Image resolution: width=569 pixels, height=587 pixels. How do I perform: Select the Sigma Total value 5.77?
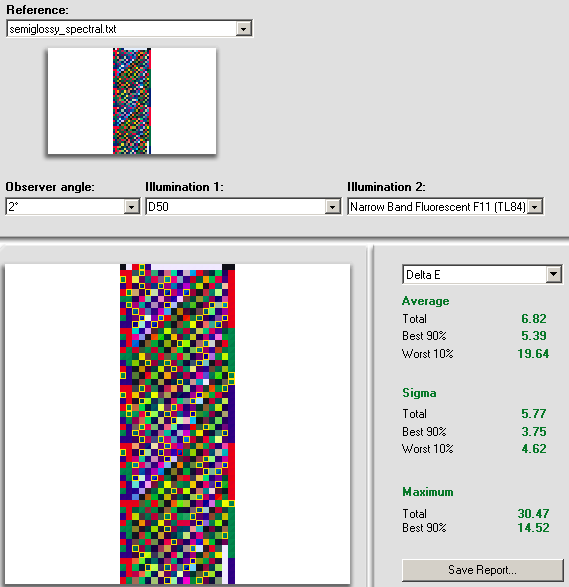pos(534,414)
